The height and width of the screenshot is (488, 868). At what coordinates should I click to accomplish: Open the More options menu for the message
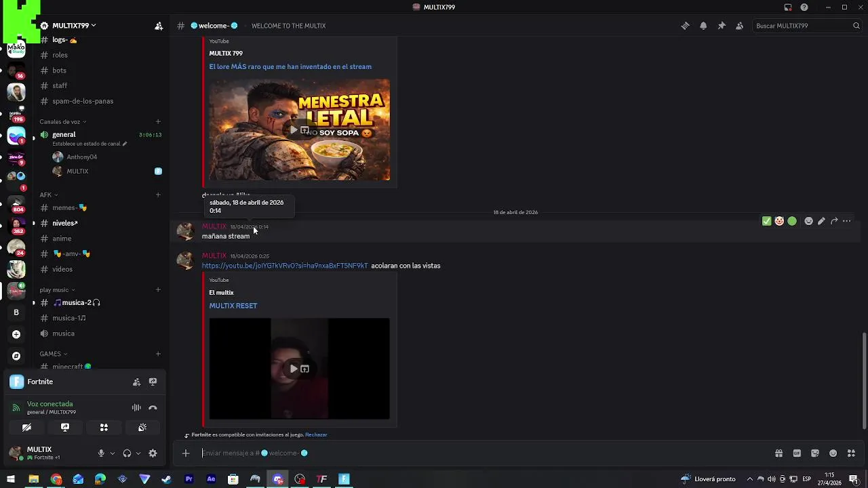(846, 221)
